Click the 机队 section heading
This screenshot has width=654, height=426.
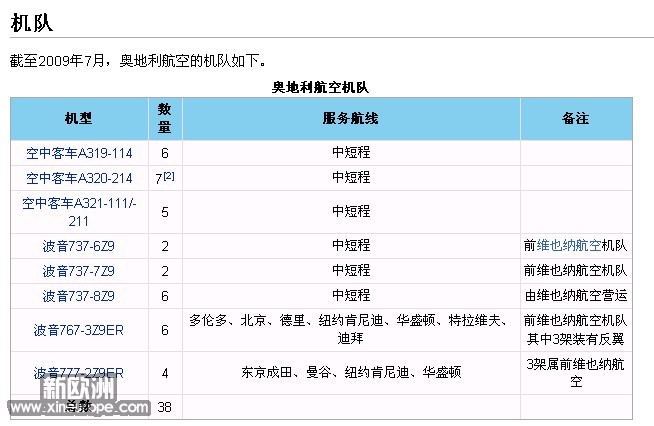click(32, 23)
